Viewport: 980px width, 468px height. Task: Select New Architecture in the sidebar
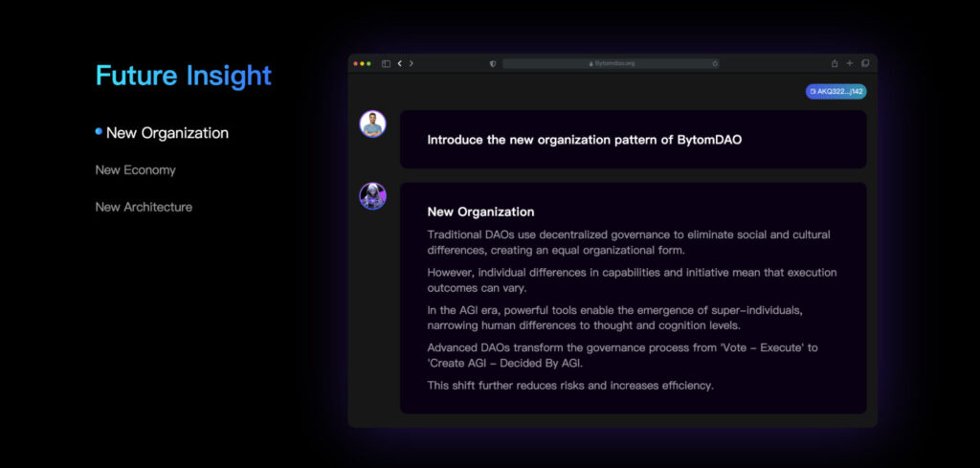click(x=144, y=207)
